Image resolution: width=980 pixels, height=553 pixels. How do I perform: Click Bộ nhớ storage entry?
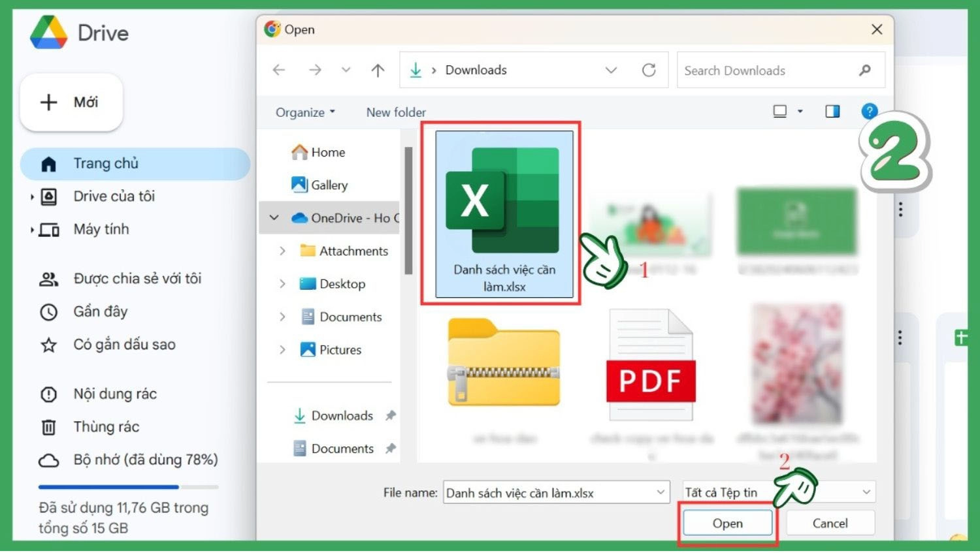(x=146, y=460)
